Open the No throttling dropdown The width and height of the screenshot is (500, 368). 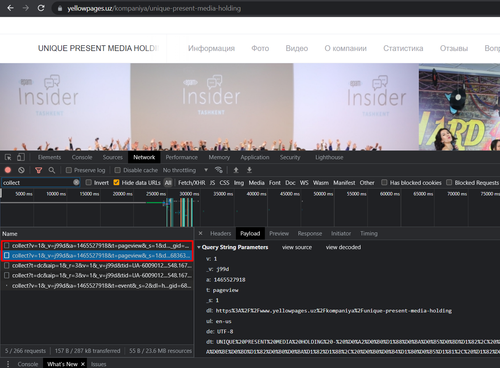click(185, 170)
